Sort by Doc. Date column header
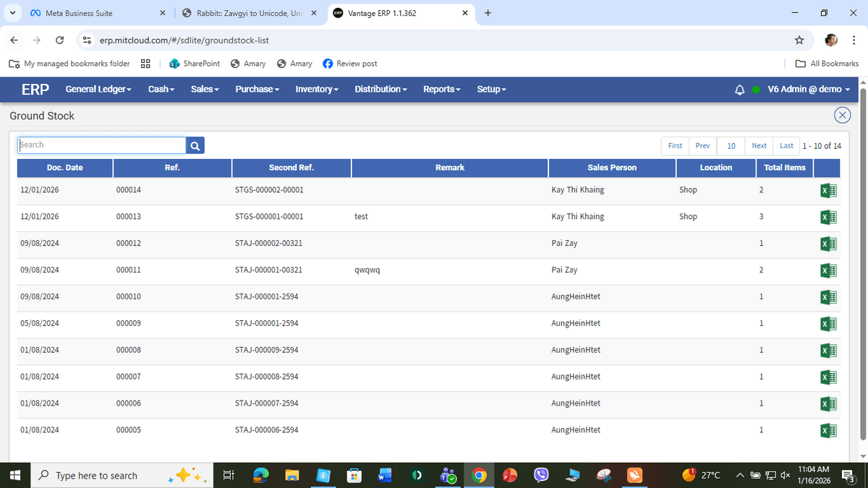 [65, 168]
